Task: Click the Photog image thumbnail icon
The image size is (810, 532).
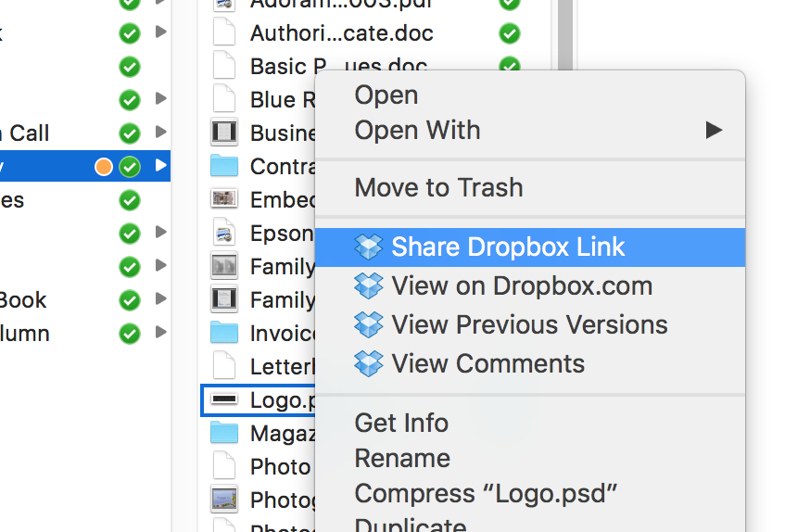Action: tap(224, 499)
